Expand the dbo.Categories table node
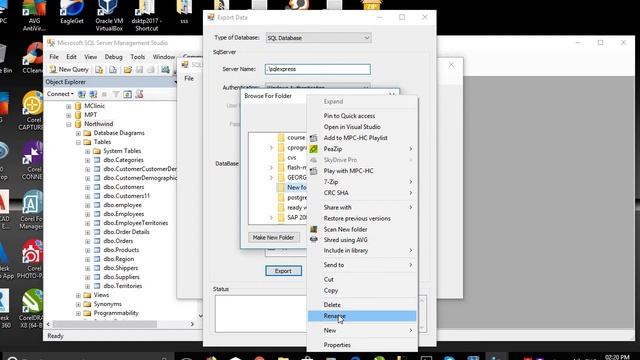 click(x=87, y=160)
